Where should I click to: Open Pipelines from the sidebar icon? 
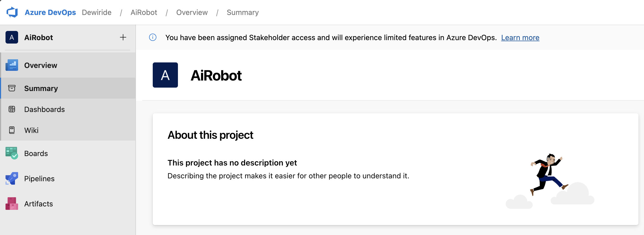(12, 179)
